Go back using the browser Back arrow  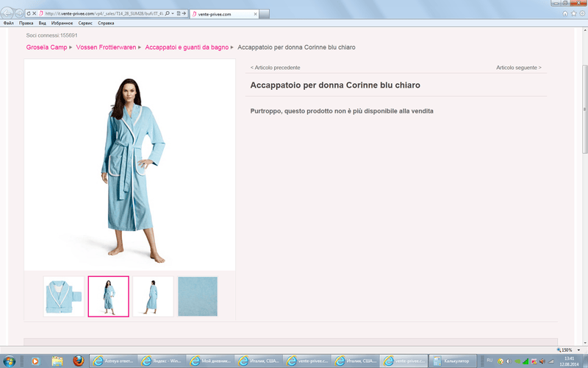7,13
